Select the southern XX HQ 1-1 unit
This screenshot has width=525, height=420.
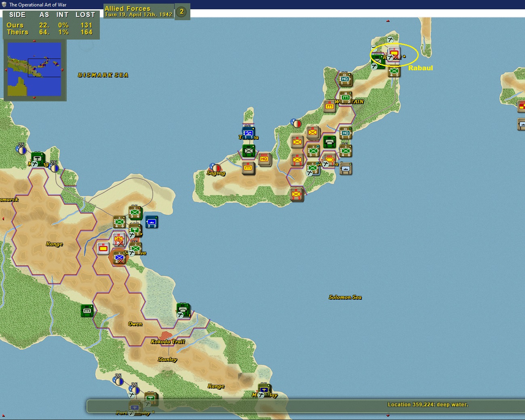click(x=346, y=133)
